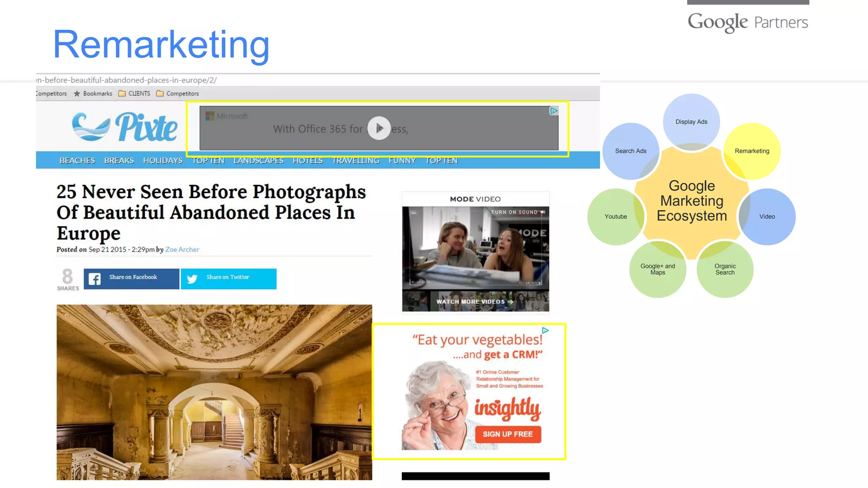Play the Microsoft Office 365 video ad
The image size is (868, 488).
pos(379,128)
